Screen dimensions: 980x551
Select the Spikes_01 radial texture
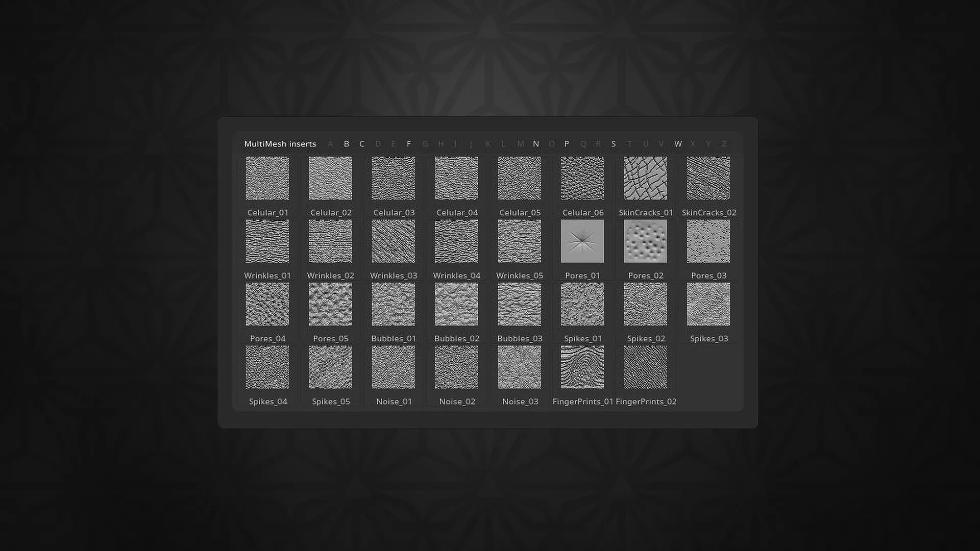[582, 305]
